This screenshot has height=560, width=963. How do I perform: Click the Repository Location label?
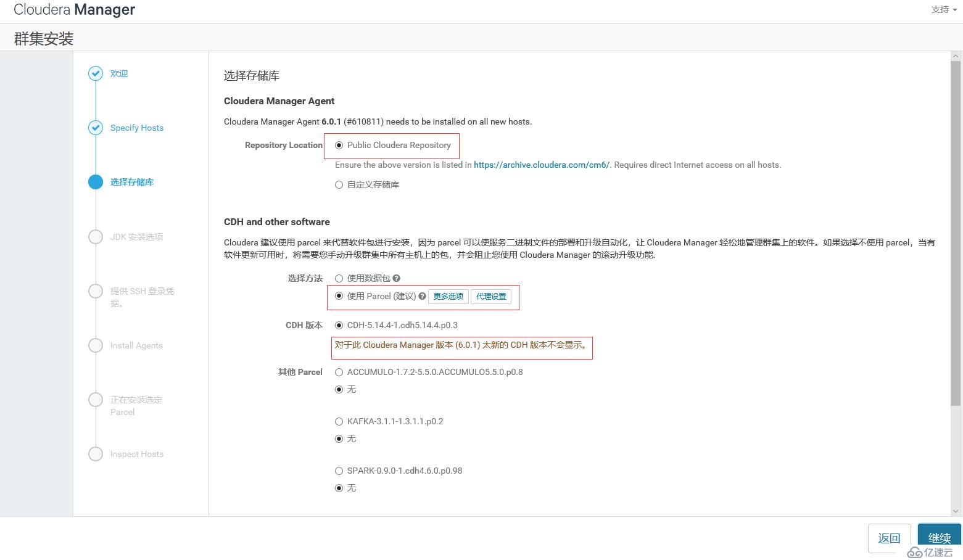click(284, 146)
